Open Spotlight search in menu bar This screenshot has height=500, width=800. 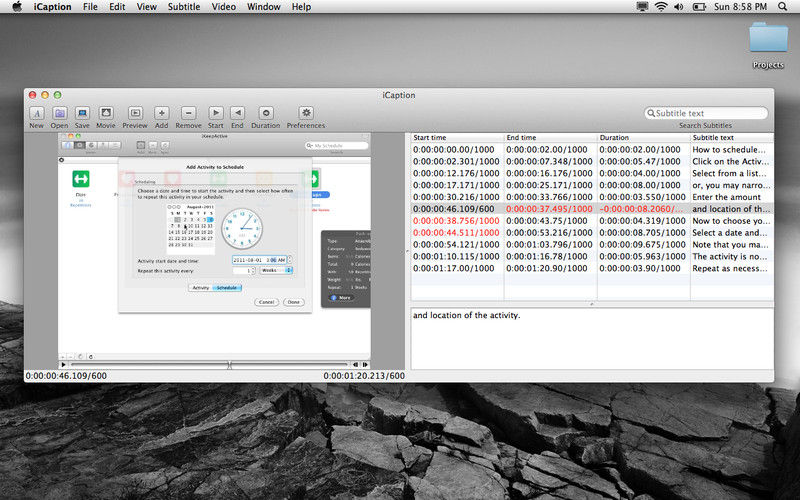click(x=783, y=7)
